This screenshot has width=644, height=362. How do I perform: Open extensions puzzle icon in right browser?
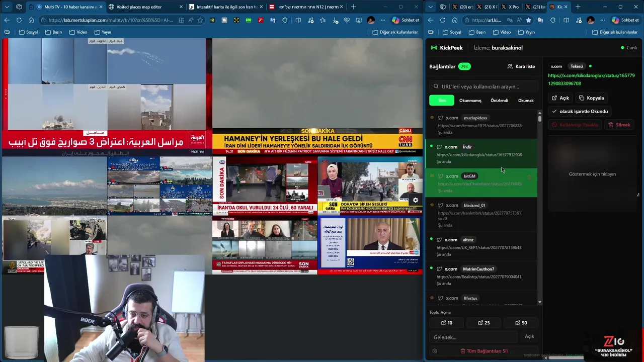(553, 20)
